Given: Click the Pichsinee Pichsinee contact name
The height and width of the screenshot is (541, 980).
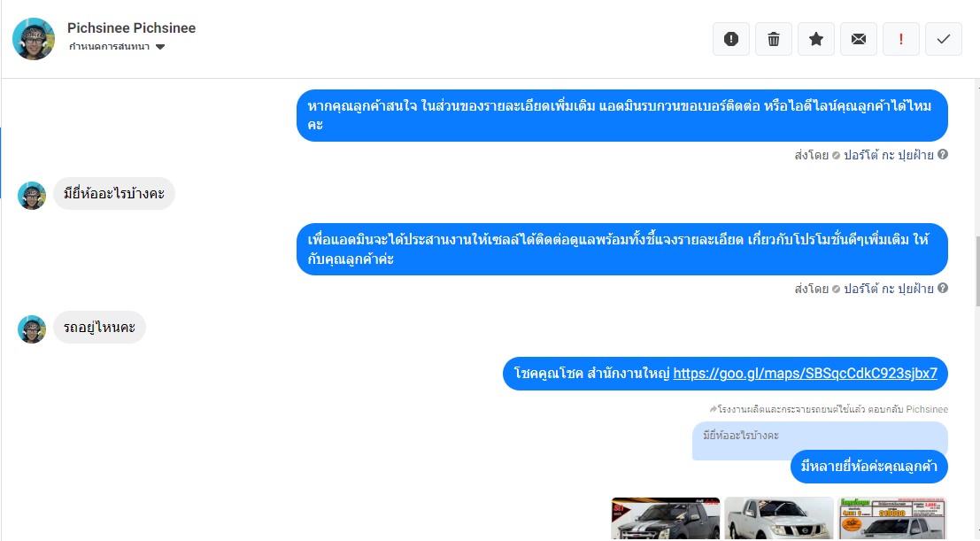Looking at the screenshot, I should point(131,28).
